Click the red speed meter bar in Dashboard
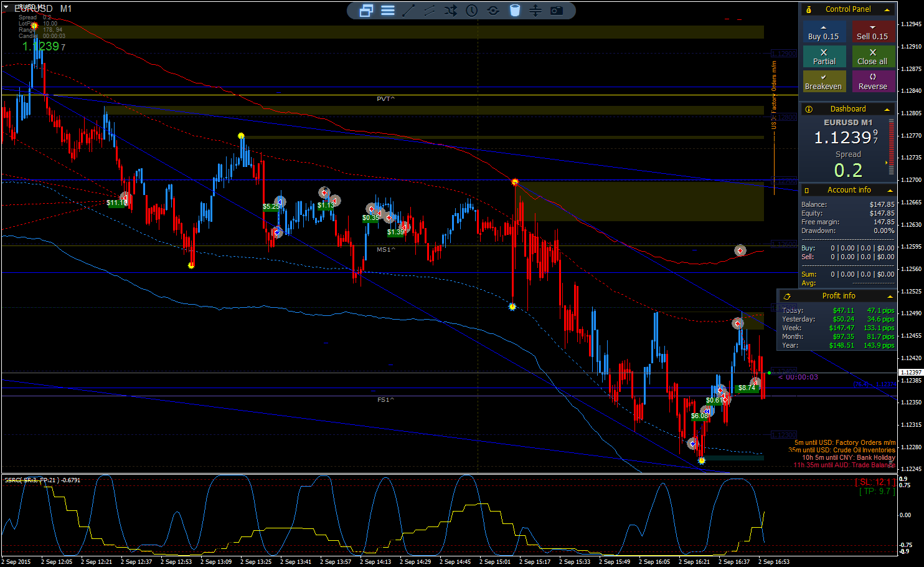The height and width of the screenshot is (567, 924). tap(892, 148)
